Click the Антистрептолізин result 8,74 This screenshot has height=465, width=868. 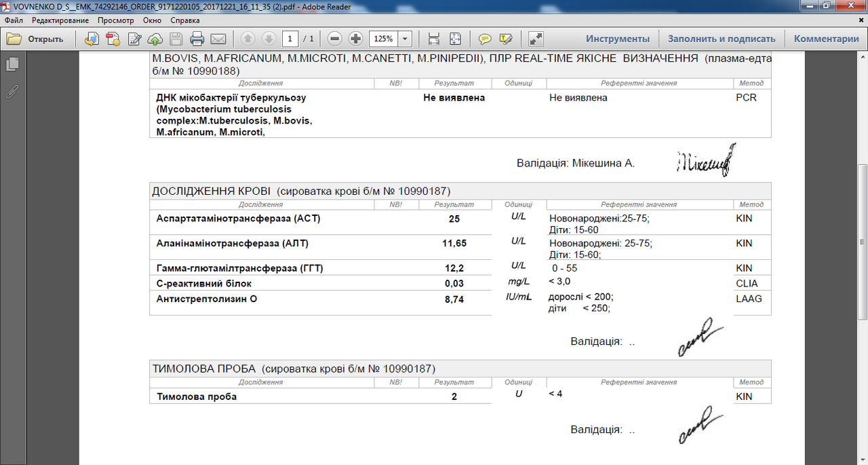click(454, 299)
